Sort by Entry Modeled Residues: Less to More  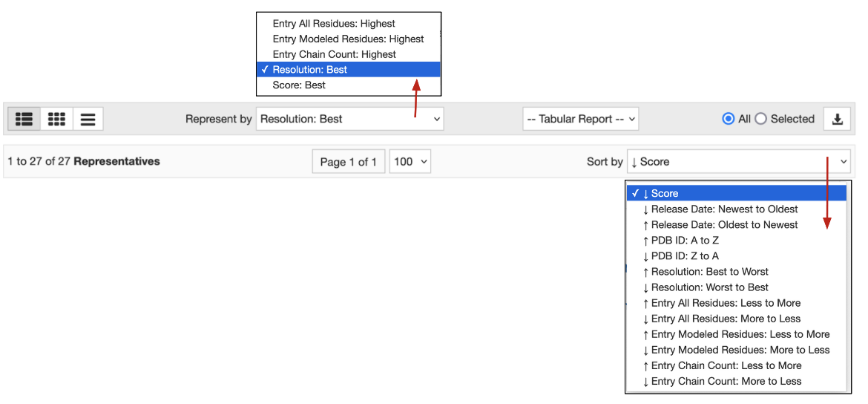740,334
